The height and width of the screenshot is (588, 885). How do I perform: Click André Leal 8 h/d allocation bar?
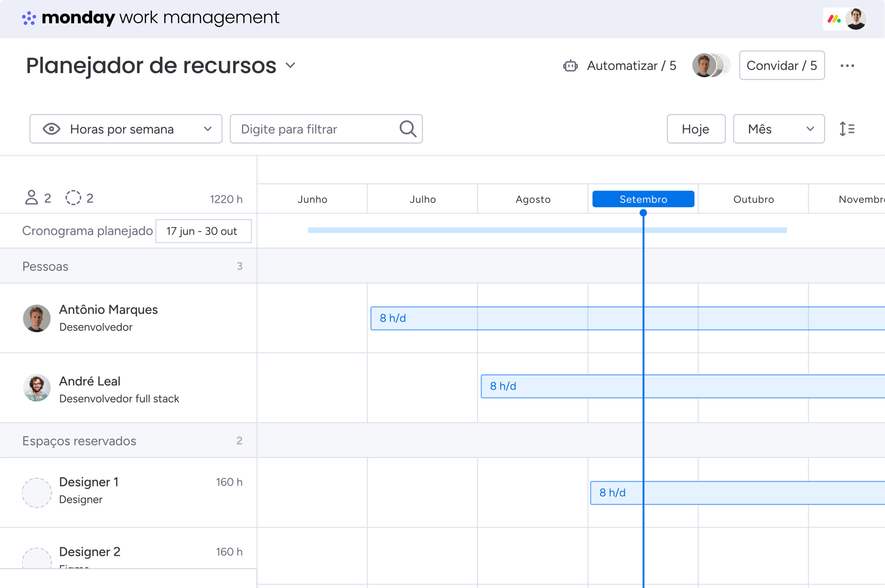pos(683,386)
